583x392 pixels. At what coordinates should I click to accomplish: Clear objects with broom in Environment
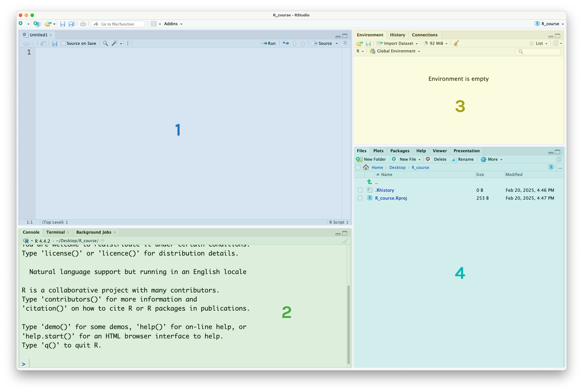pyautogui.click(x=456, y=43)
